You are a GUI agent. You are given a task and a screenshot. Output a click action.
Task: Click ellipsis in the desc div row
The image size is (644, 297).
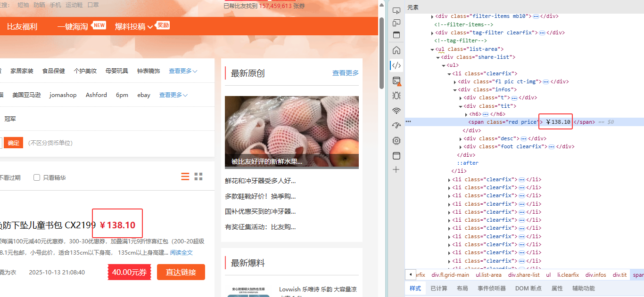click(x=523, y=139)
